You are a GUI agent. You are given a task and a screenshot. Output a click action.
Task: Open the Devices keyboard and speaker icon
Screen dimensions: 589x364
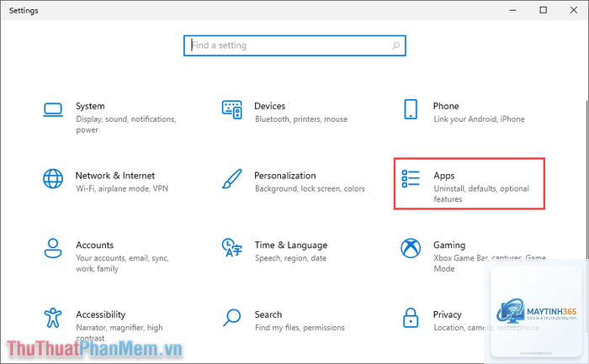tap(231, 109)
